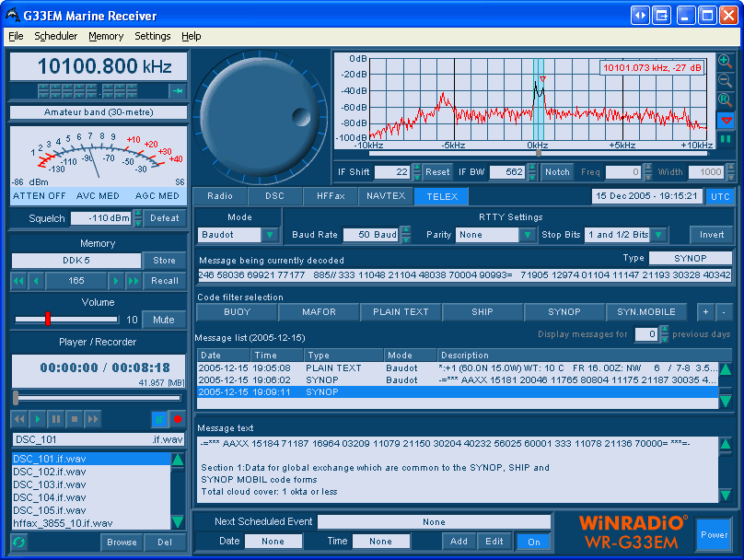The image size is (744, 560).
Task: Click the SYN.MOBILE code filter button
Action: coord(645,312)
